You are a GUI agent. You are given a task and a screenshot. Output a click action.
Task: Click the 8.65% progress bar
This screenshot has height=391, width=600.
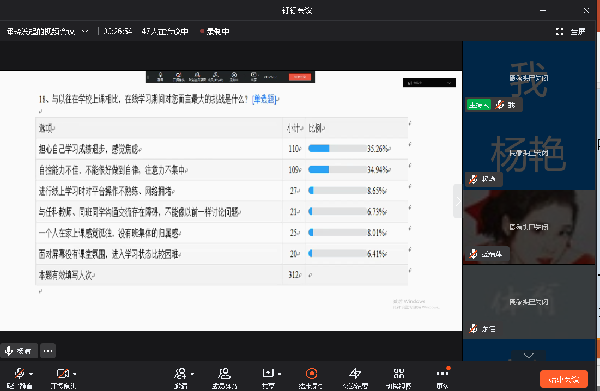(x=337, y=190)
